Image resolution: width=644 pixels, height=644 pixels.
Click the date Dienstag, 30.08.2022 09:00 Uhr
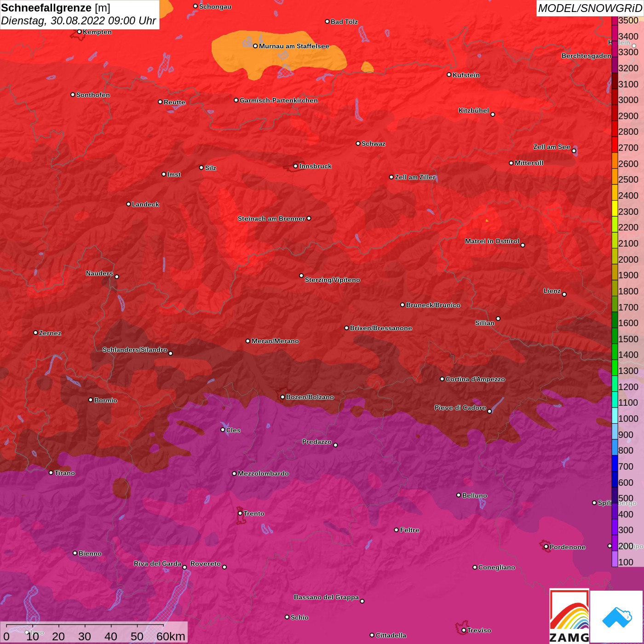click(79, 21)
